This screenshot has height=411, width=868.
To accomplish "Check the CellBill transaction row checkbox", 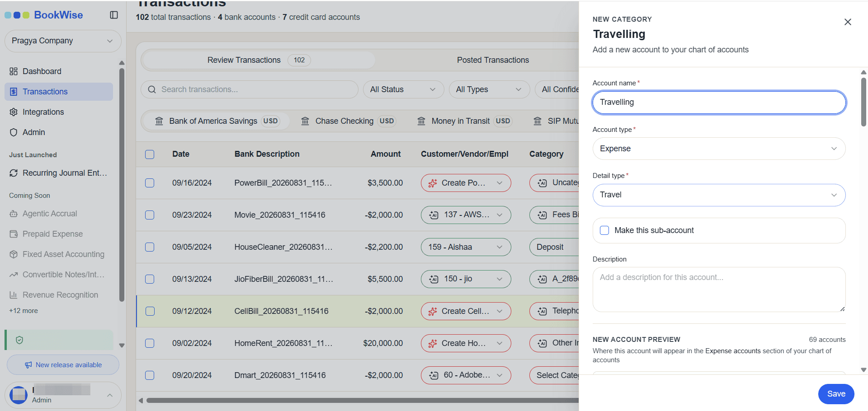I will 150,311.
